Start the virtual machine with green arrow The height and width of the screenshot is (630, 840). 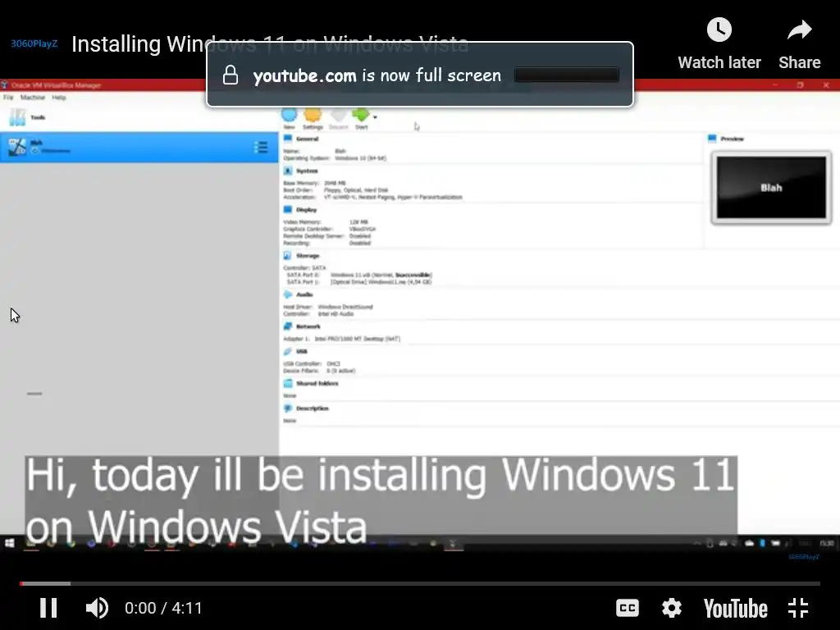[x=361, y=118]
